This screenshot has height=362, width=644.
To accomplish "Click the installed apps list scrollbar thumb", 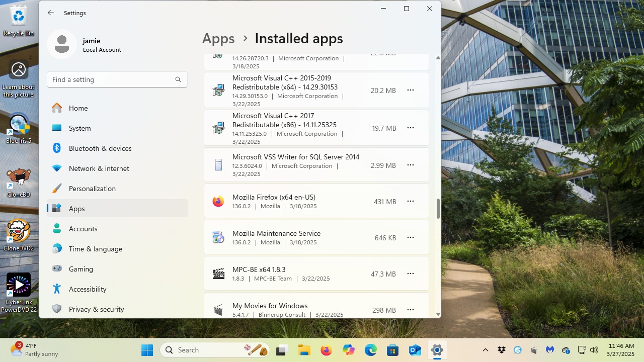I will point(438,209).
